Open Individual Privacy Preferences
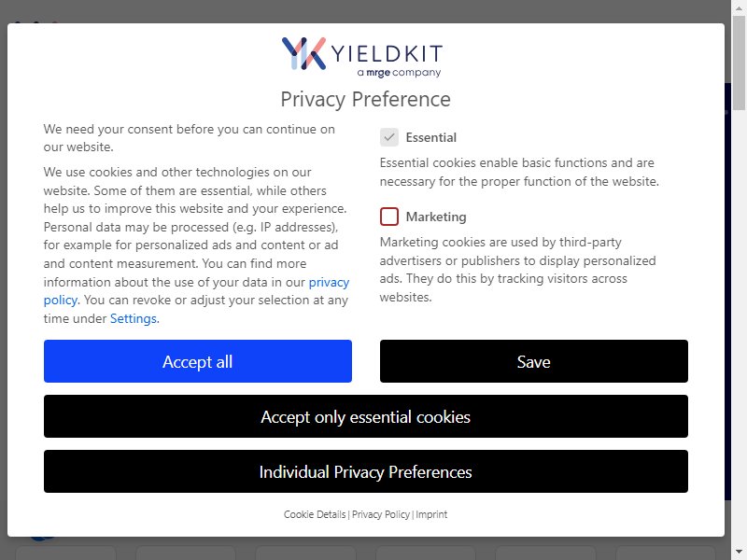 pos(366,471)
